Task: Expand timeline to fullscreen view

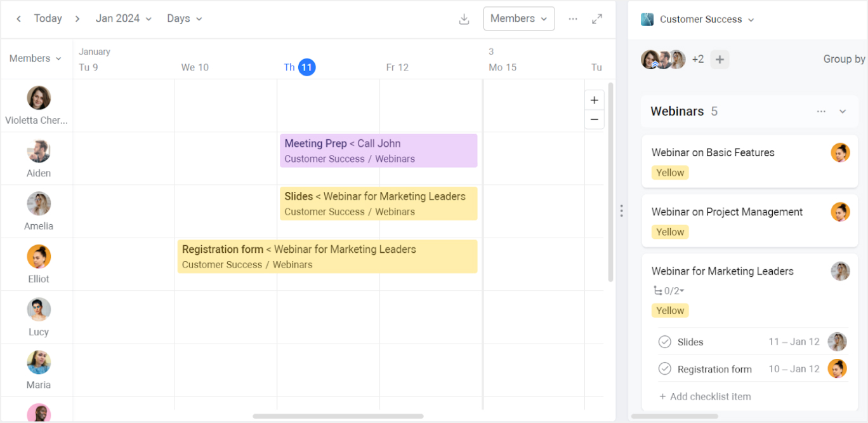Action: point(597,19)
